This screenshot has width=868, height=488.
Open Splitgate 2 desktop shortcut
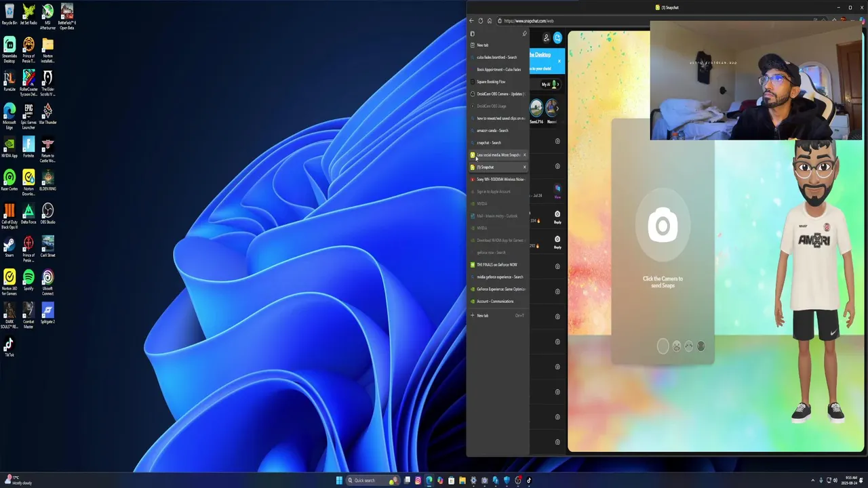[47, 314]
